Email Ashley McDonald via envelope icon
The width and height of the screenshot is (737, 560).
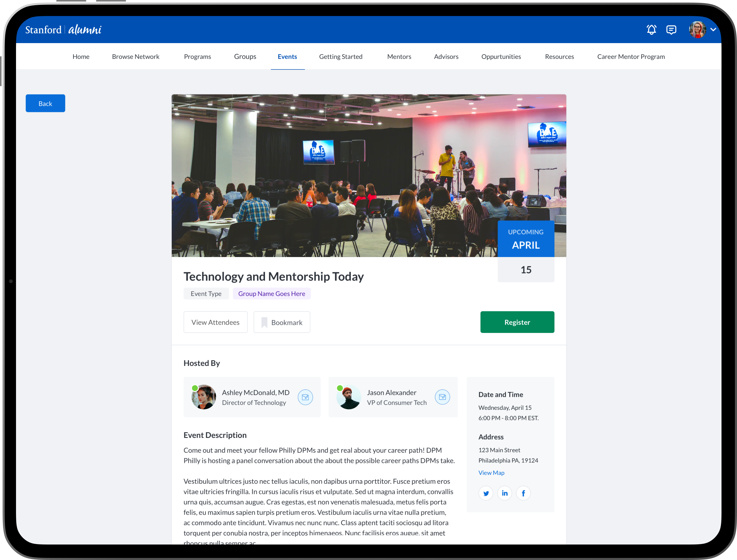tap(305, 397)
